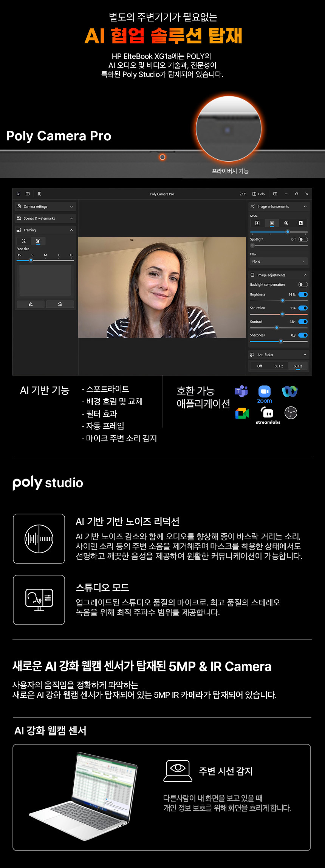Click the play icon in Poly Camera Pro title bar
325x868 pixels.
tap(19, 194)
